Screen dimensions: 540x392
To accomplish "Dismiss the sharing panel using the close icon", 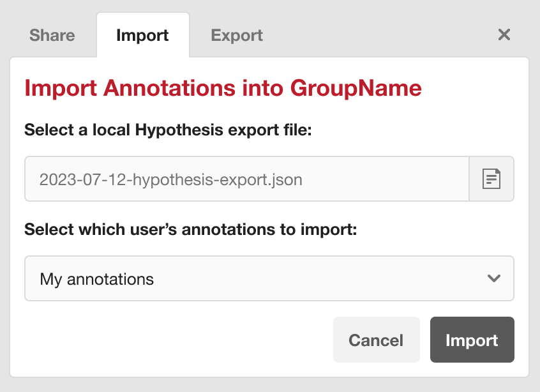I will click(504, 35).
